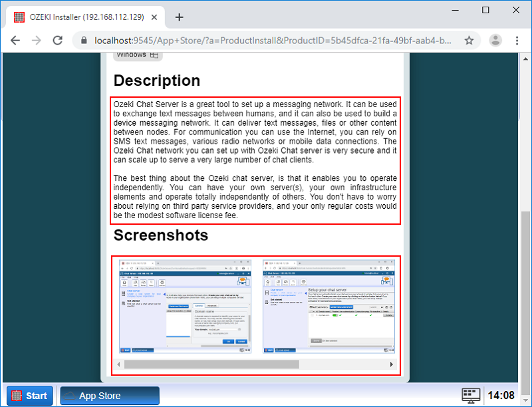532x407 pixels.
Task: Click the 14:08 clock
Action: (501, 396)
